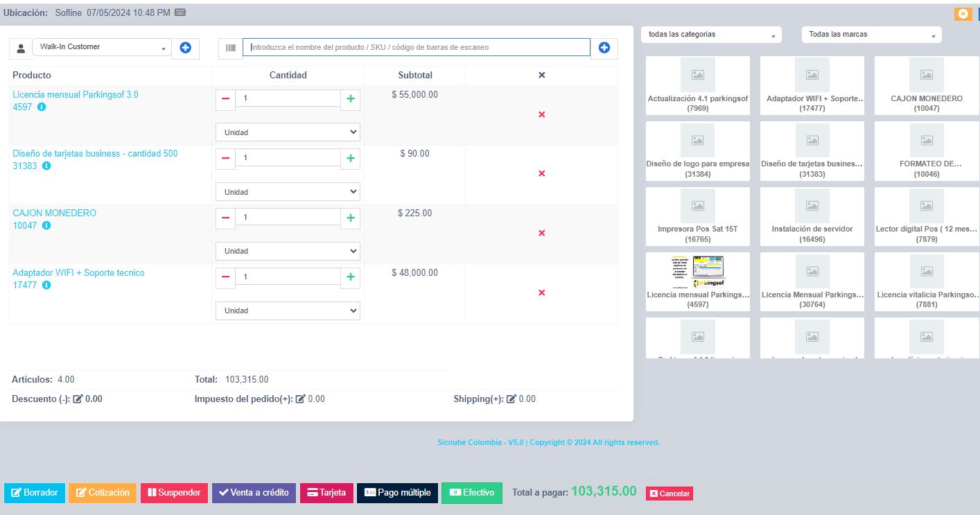Click the add product plus icon beside search

click(x=604, y=48)
